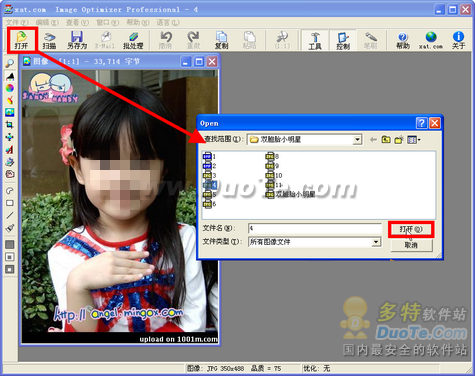Select the four-arrow resize tool in the sidebar
This screenshot has height=376, width=475.
point(10,137)
